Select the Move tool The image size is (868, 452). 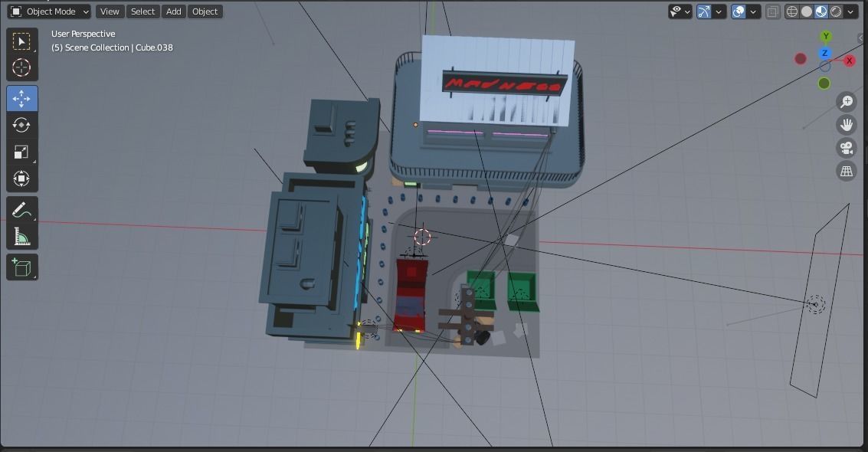point(21,98)
